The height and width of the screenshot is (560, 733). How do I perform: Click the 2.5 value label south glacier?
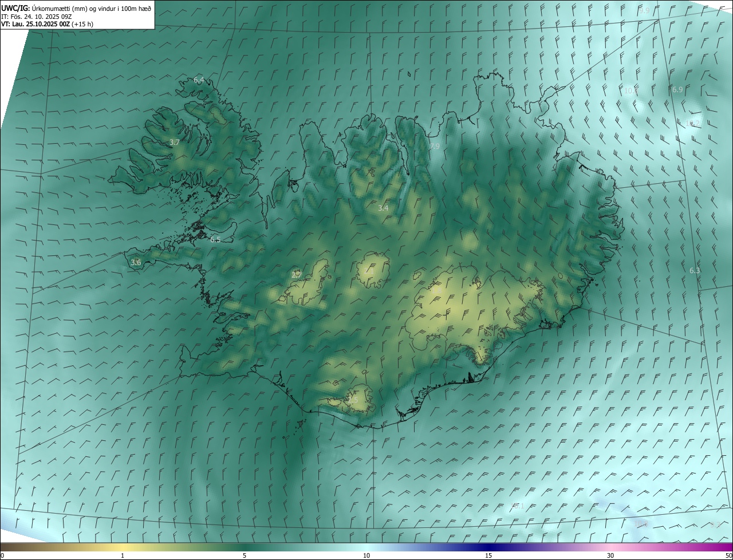352,400
